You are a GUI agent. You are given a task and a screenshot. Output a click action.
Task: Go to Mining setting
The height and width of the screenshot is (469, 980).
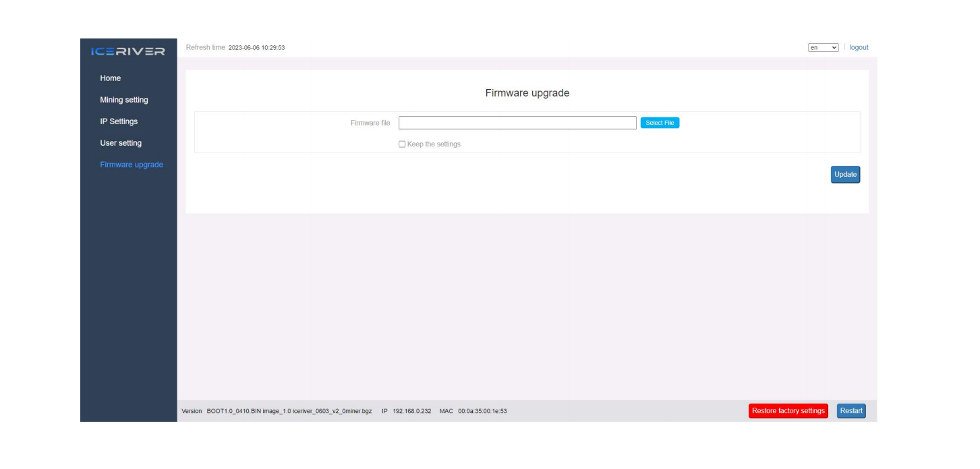tap(124, 100)
